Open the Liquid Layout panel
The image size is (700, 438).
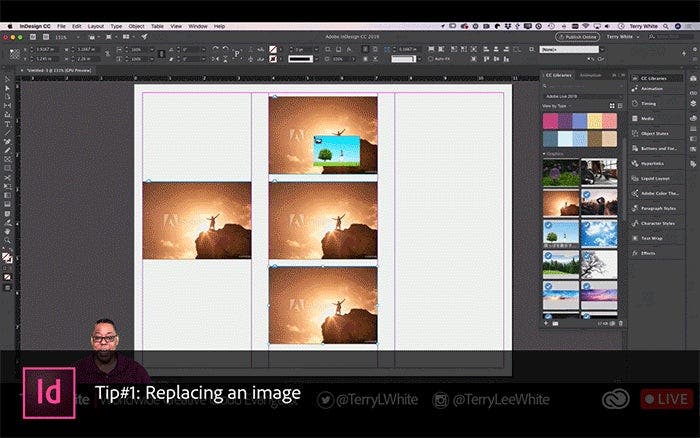[x=654, y=177]
